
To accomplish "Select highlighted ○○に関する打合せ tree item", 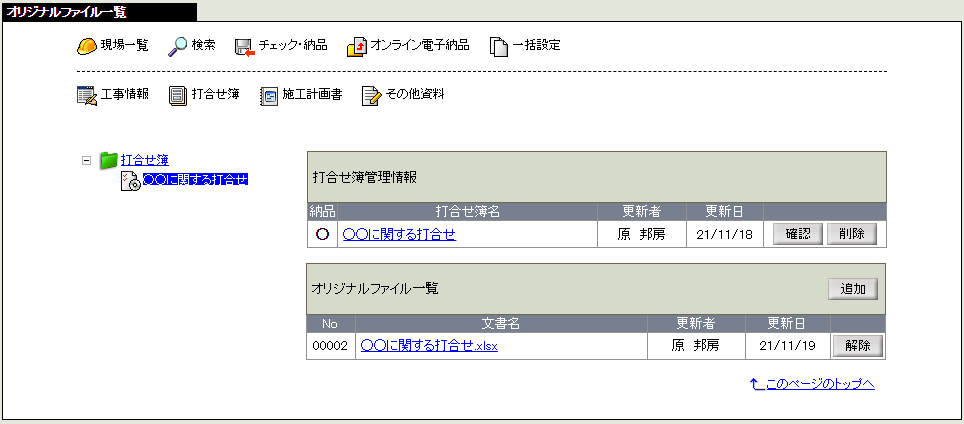I will point(196,180).
